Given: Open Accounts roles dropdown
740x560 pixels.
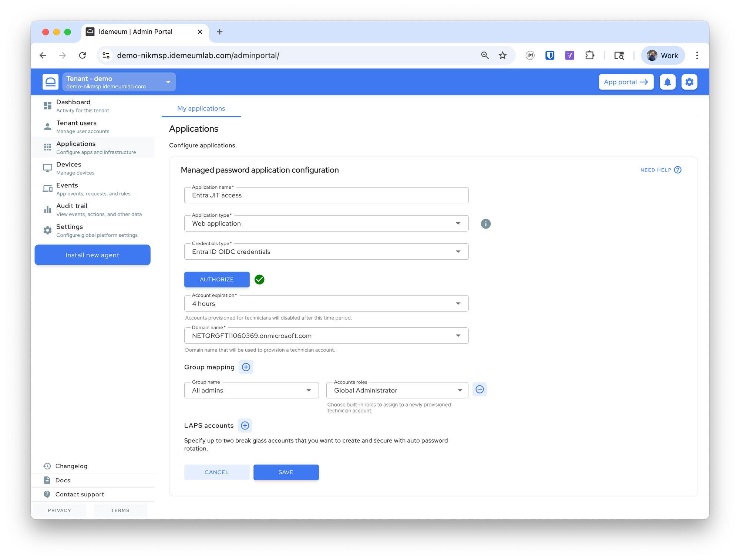Looking at the screenshot, I should point(397,390).
